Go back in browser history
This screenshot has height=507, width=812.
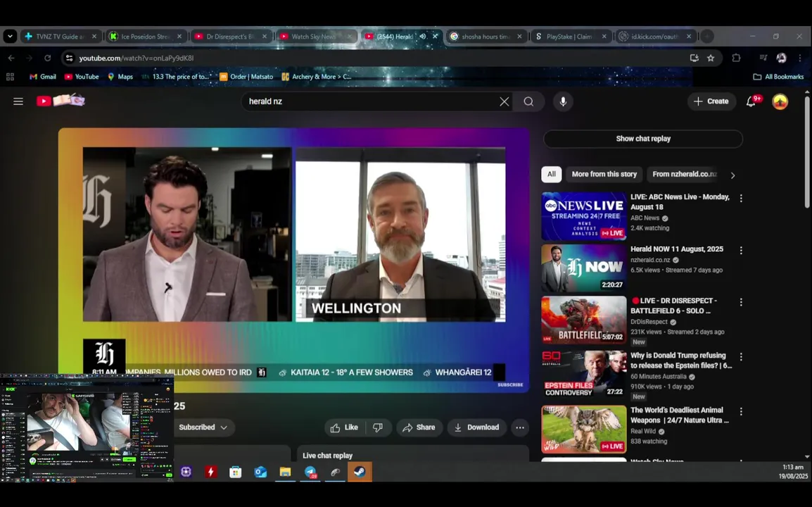11,58
